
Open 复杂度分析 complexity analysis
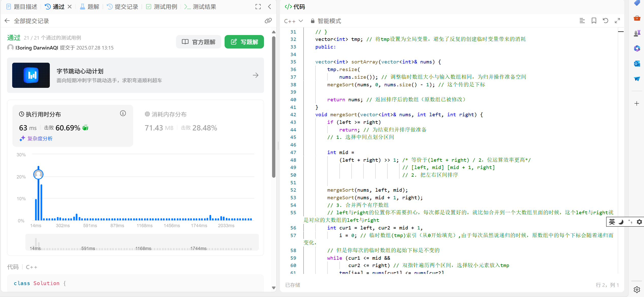point(36,139)
